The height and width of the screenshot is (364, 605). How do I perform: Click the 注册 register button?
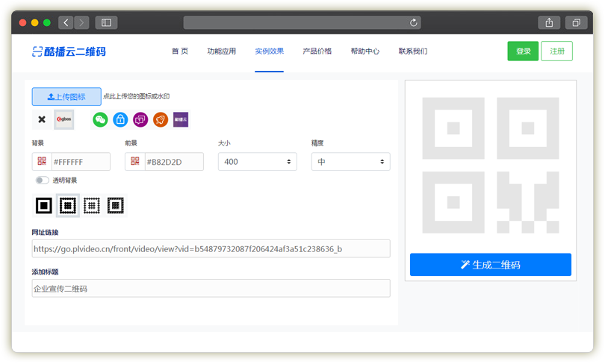[x=556, y=51]
